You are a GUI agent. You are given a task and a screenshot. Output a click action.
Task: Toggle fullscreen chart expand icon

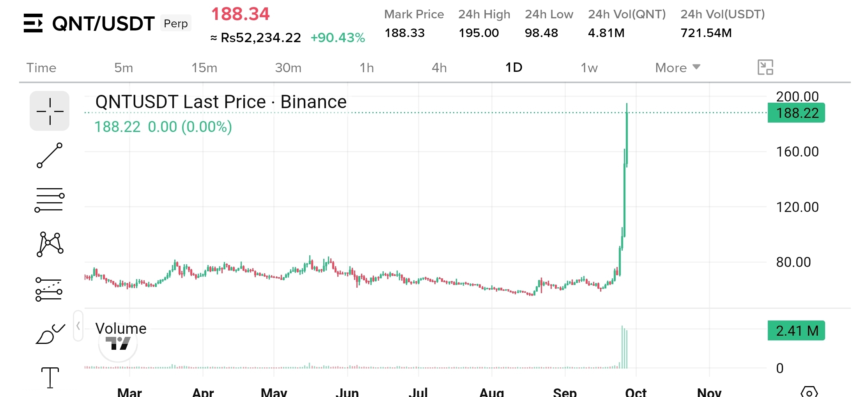tap(765, 67)
